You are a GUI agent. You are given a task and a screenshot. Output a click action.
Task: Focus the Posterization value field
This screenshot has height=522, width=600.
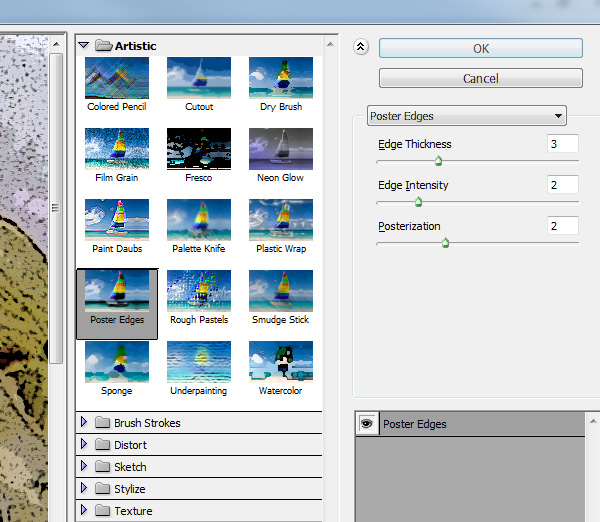(562, 226)
